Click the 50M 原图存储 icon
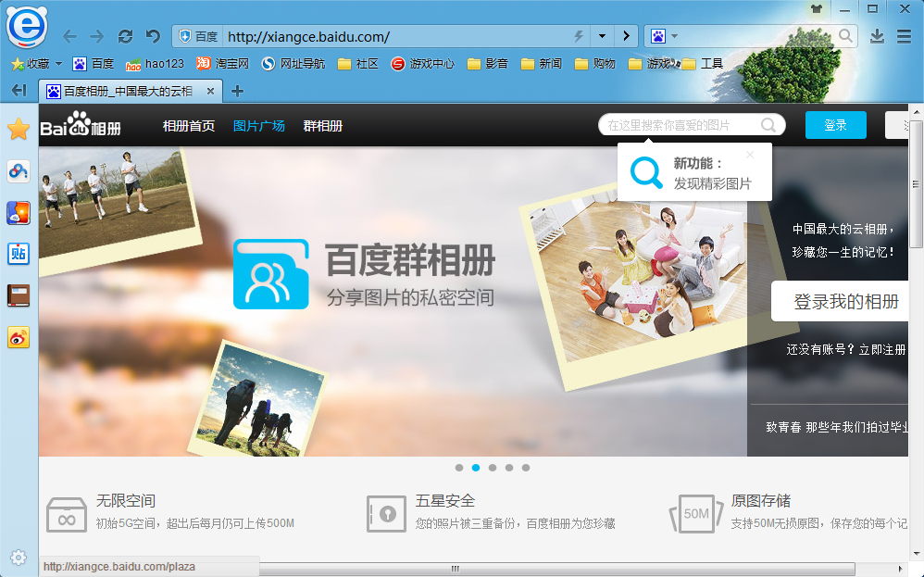 tap(696, 514)
